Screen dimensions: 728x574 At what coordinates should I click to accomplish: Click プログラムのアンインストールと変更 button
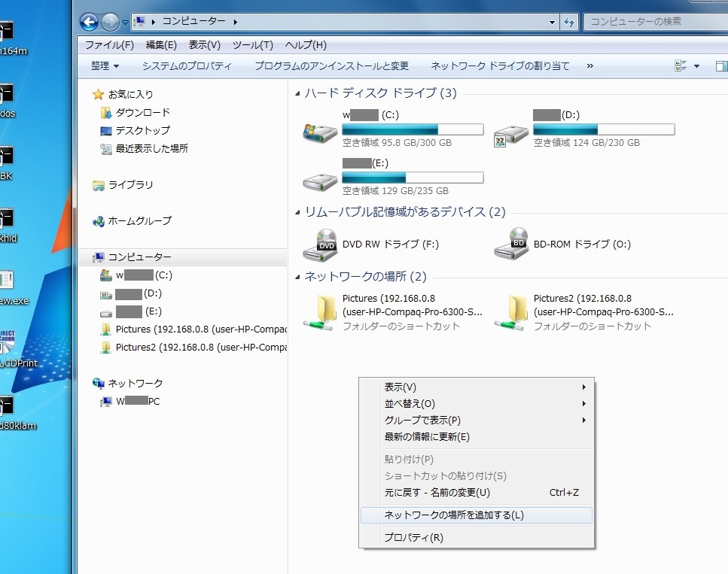(x=331, y=66)
